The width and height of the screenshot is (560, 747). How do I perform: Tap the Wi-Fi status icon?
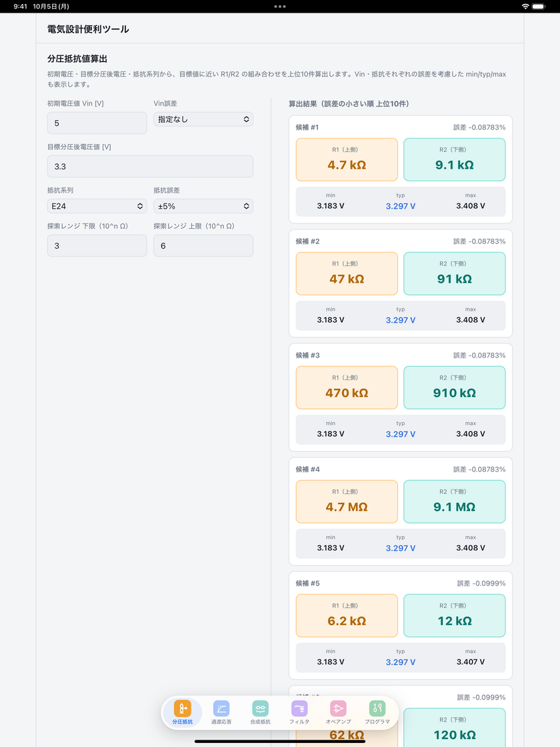(x=525, y=6)
